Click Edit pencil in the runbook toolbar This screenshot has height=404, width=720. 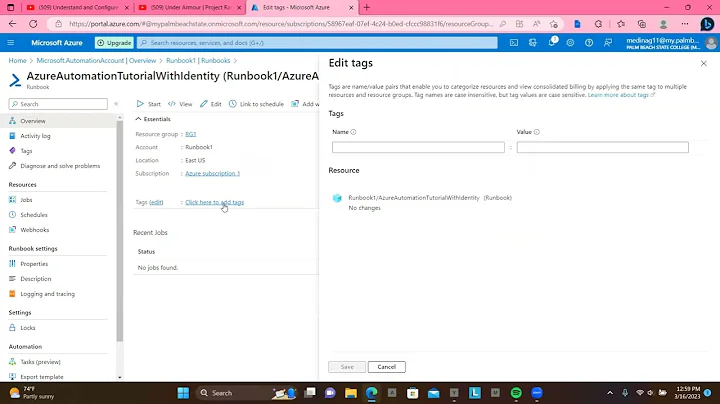(x=211, y=104)
